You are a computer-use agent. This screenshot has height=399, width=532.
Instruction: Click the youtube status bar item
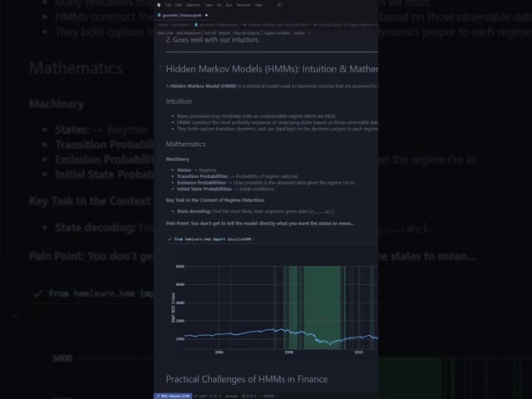[231, 396]
